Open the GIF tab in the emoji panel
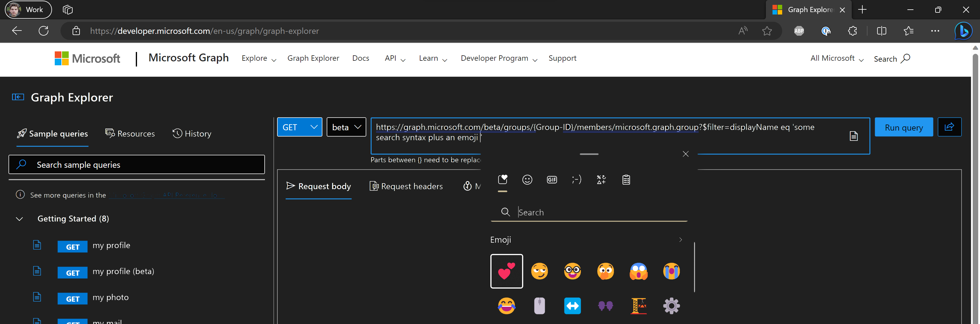The height and width of the screenshot is (324, 980). 552,180
